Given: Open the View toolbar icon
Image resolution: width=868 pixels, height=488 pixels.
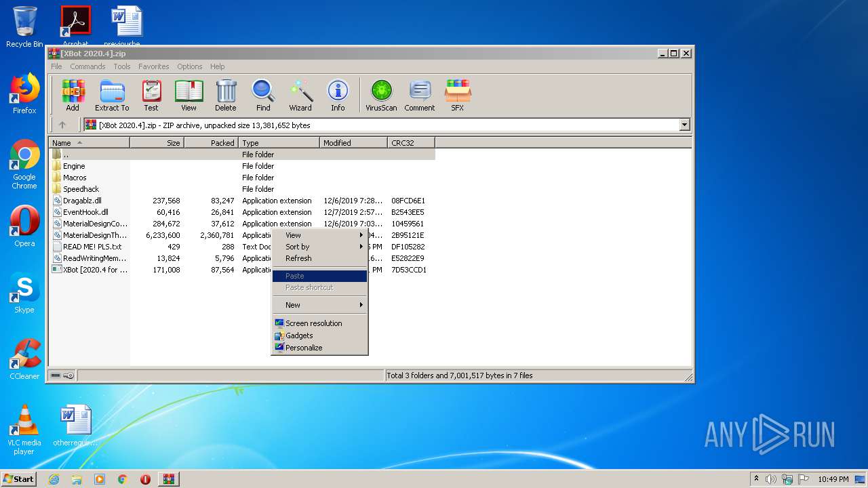Looking at the screenshot, I should tap(189, 95).
